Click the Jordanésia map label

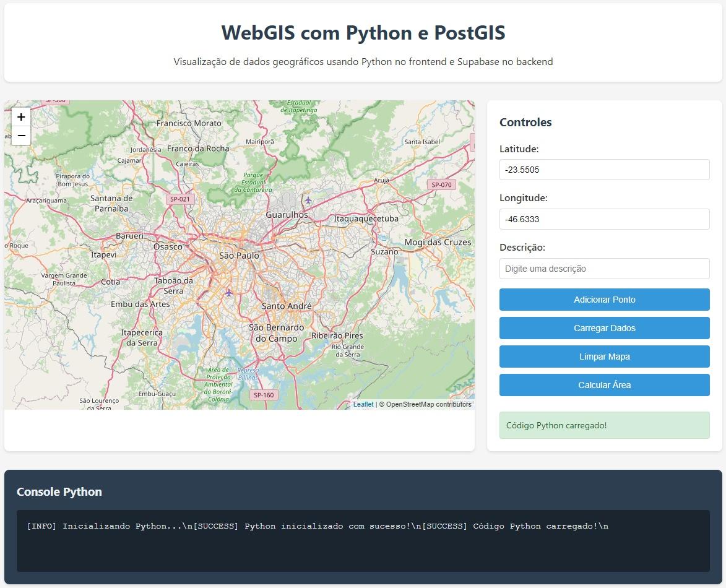(x=146, y=150)
